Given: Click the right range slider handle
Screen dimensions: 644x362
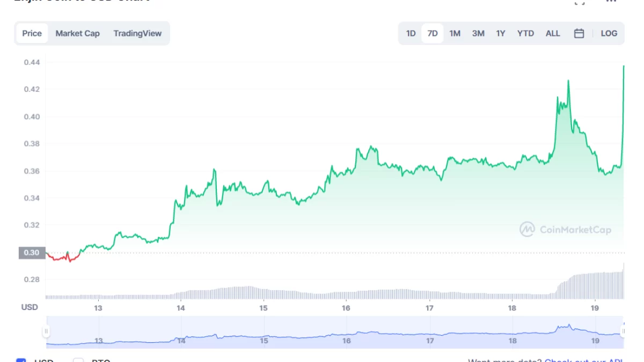Looking at the screenshot, I should tap(623, 331).
